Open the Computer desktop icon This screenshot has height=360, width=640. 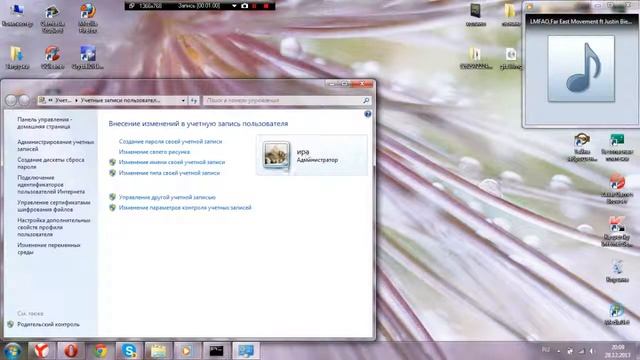tap(17, 15)
